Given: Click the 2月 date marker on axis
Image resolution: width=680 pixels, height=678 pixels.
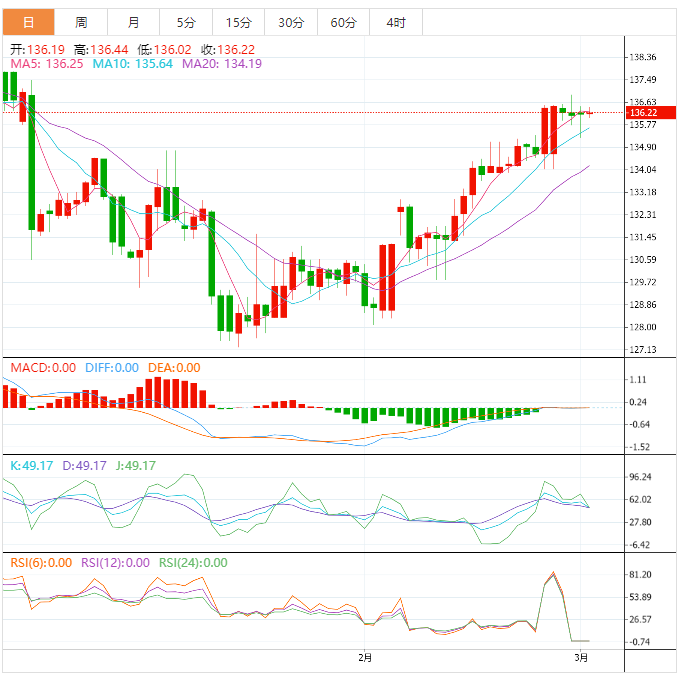Looking at the screenshot, I should click(x=365, y=658).
